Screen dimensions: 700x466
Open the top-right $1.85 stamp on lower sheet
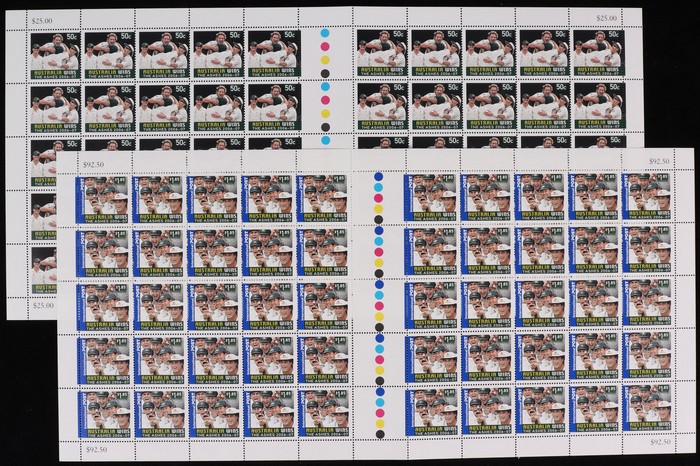pos(647,197)
